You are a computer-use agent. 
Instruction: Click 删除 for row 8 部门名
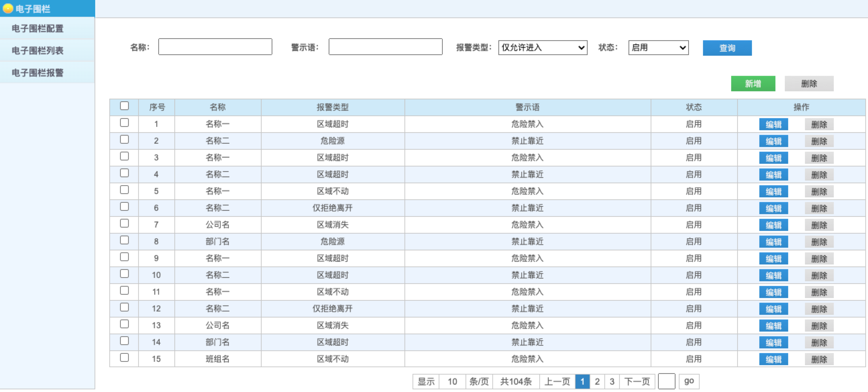click(x=819, y=242)
